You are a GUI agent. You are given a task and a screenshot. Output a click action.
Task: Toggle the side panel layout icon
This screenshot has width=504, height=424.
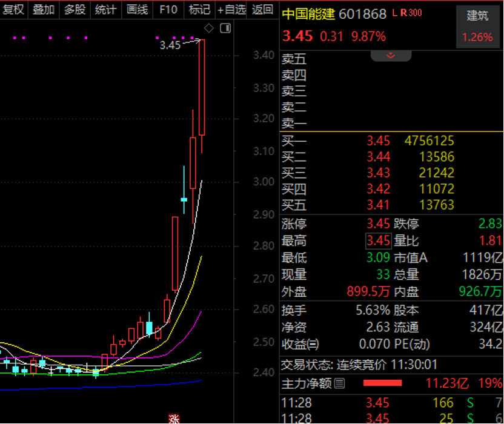pyautogui.click(x=225, y=28)
